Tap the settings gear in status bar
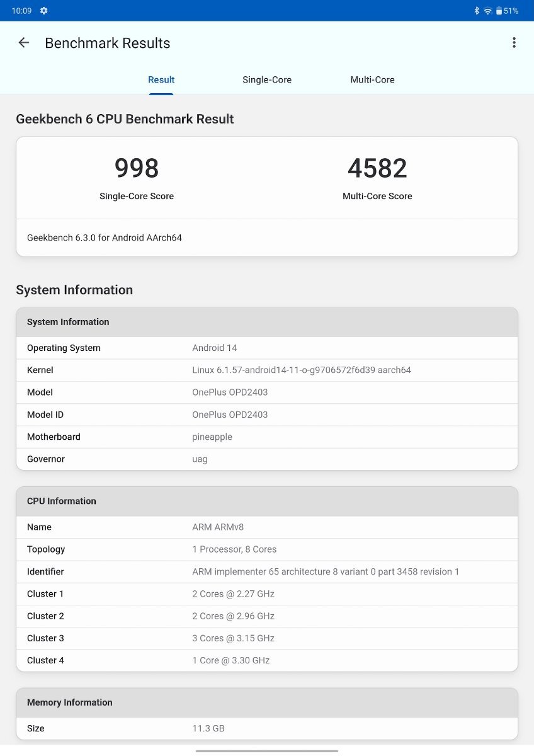534x756 pixels. click(x=43, y=11)
